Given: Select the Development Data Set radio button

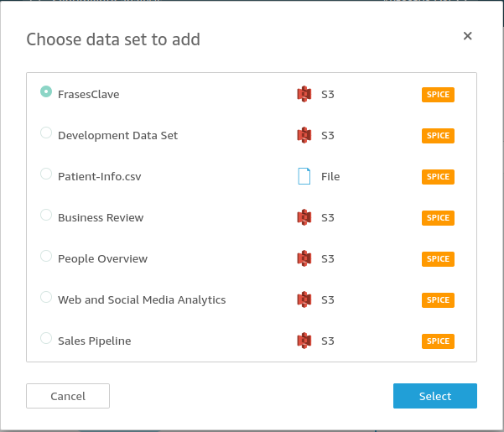Looking at the screenshot, I should pos(46,133).
